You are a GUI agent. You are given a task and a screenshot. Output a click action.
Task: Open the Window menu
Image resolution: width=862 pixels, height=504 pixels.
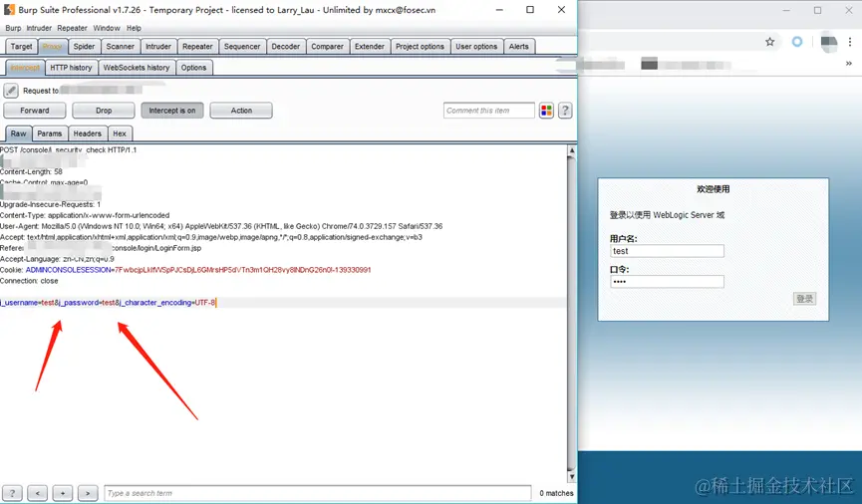pos(107,28)
